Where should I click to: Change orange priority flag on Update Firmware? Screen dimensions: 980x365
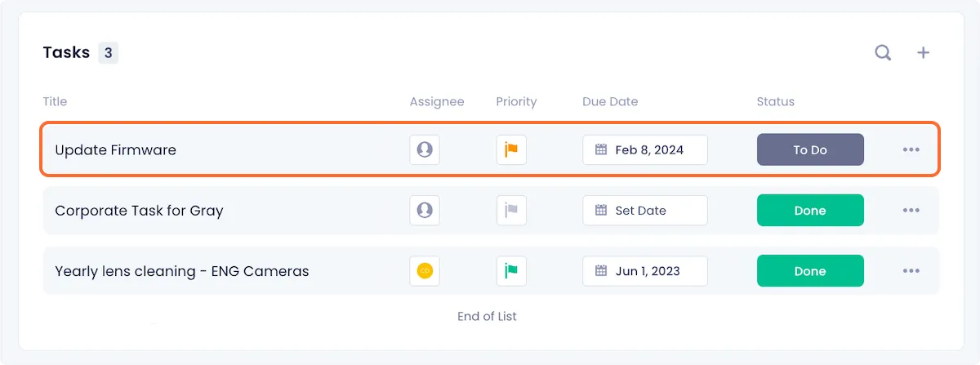(511, 149)
